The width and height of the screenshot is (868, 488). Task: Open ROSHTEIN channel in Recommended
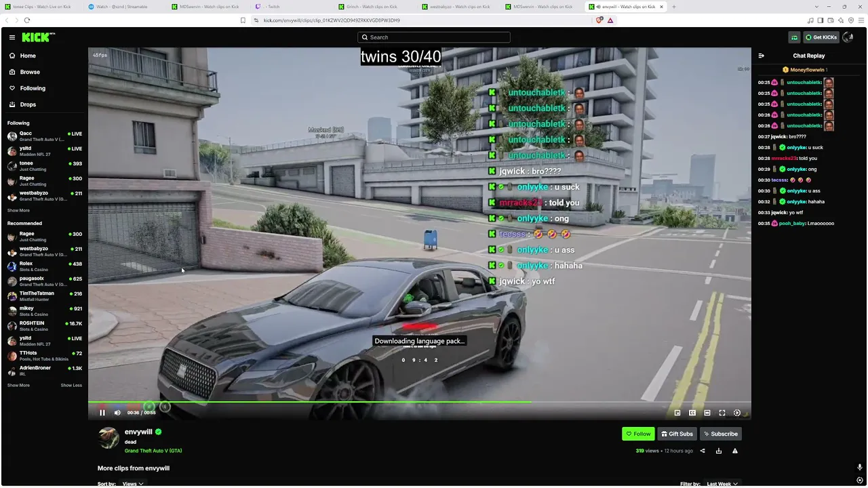pyautogui.click(x=44, y=326)
